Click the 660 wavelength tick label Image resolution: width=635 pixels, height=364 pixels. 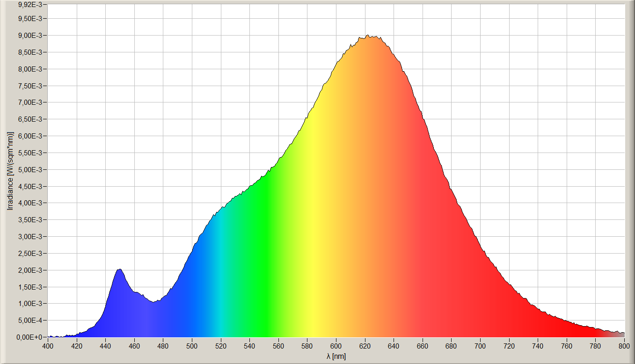pos(423,346)
